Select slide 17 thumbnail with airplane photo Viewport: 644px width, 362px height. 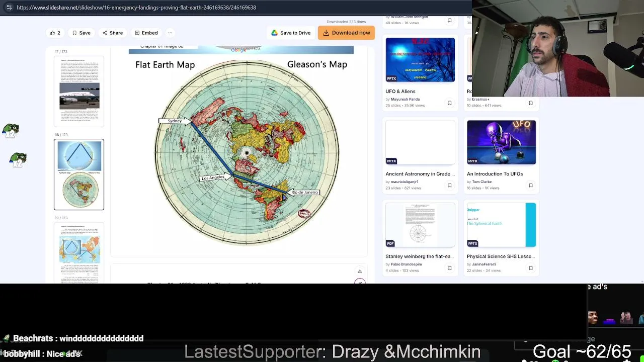[x=79, y=91]
